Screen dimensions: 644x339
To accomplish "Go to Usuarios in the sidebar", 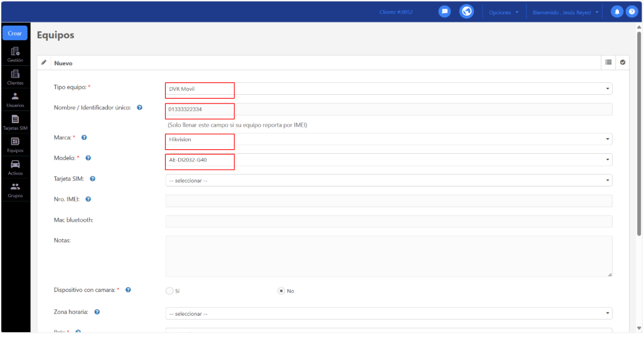I will pos(15,100).
